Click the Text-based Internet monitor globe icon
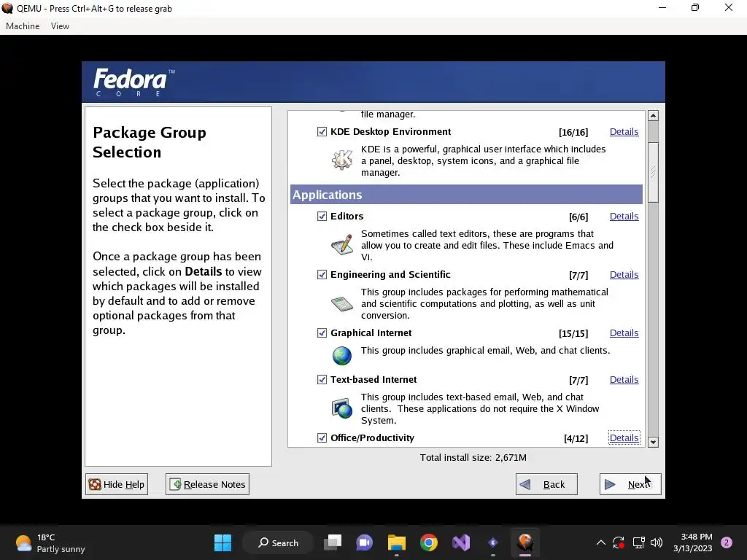The width and height of the screenshot is (747, 560). [342, 408]
